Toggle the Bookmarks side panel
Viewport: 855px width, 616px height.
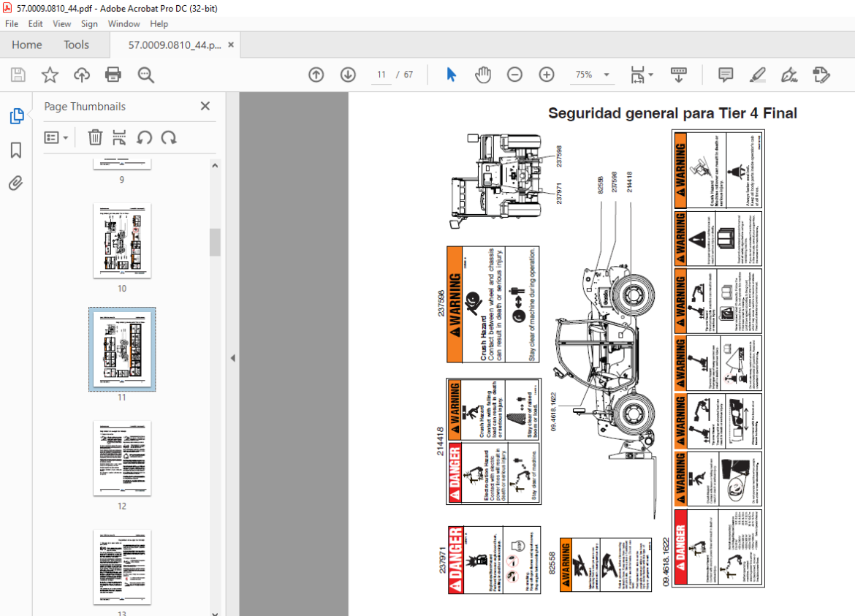[16, 150]
